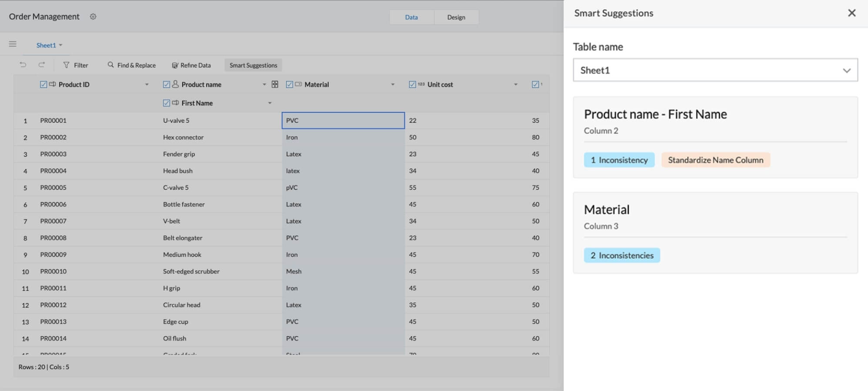Screen dimensions: 868x391
Task: Open the hamburger menu icon
Action: (13, 44)
